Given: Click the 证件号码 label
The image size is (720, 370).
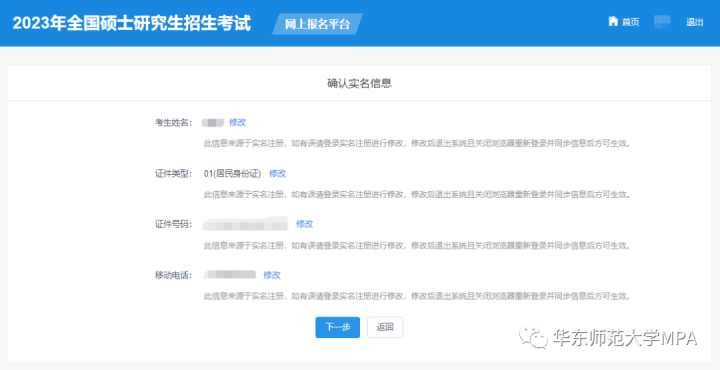Looking at the screenshot, I should coord(174,224).
